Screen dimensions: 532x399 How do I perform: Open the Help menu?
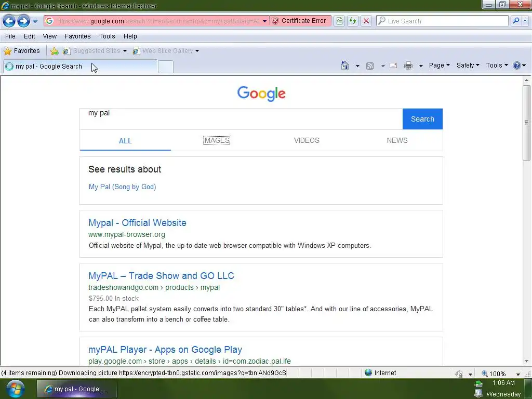[130, 36]
